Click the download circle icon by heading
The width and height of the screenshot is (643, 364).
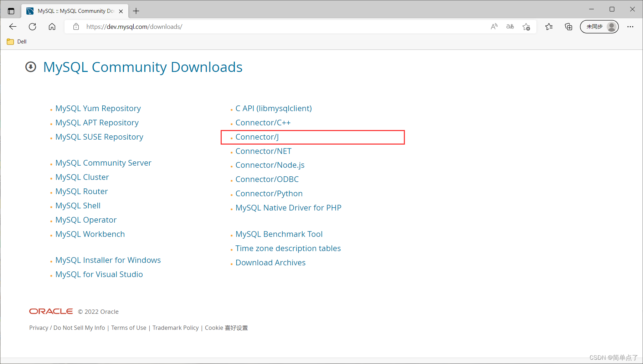pos(31,67)
